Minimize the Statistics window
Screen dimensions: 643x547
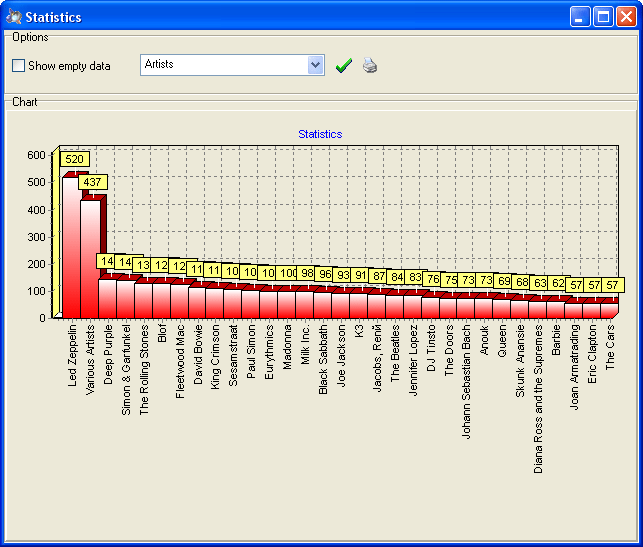point(580,17)
